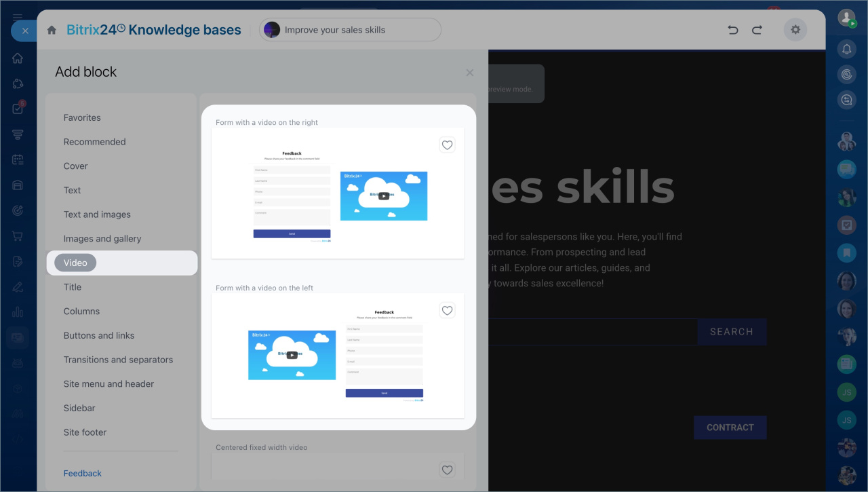Screen dimensions: 868x492
Task: Click the redo arrow icon
Action: click(x=757, y=30)
